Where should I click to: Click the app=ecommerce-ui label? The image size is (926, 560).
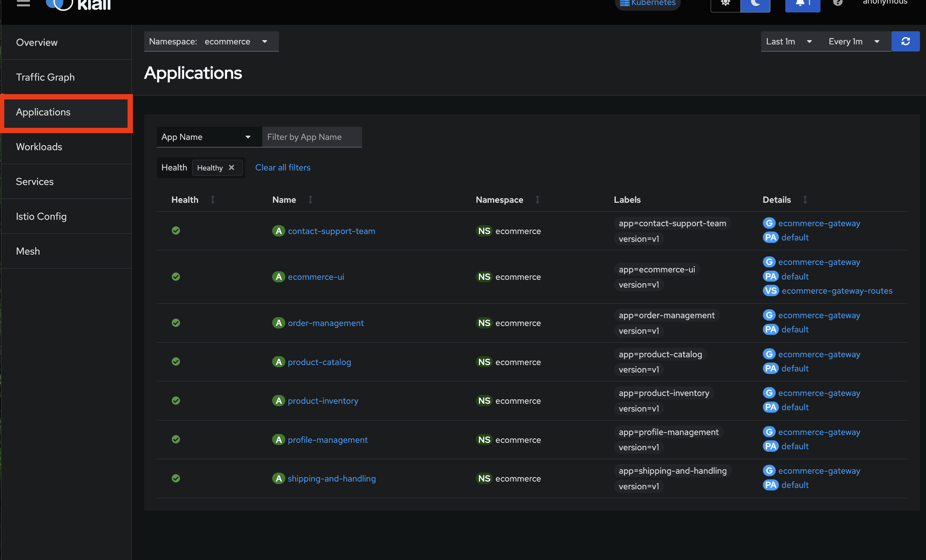coord(657,269)
